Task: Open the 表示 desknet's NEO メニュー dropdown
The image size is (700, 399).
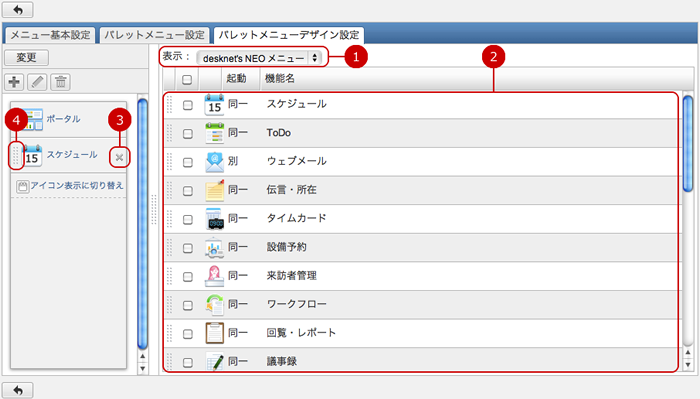Action: [259, 58]
